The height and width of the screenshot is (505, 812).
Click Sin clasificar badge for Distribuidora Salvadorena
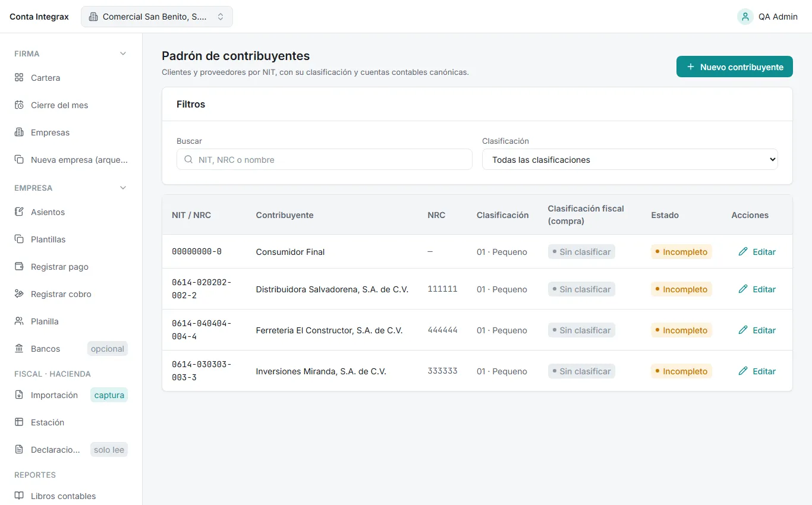point(581,289)
